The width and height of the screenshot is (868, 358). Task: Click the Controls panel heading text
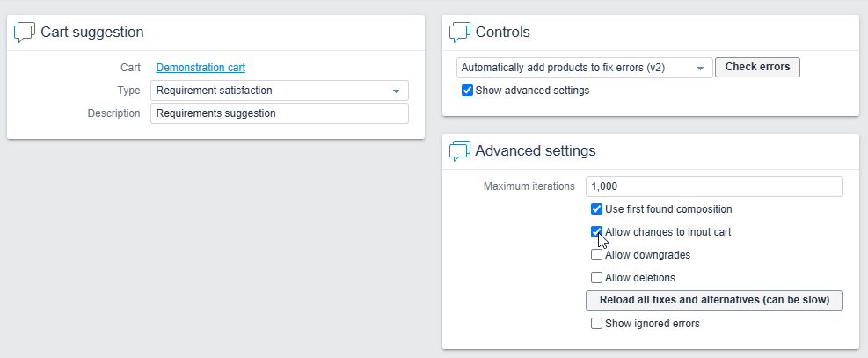click(x=502, y=33)
